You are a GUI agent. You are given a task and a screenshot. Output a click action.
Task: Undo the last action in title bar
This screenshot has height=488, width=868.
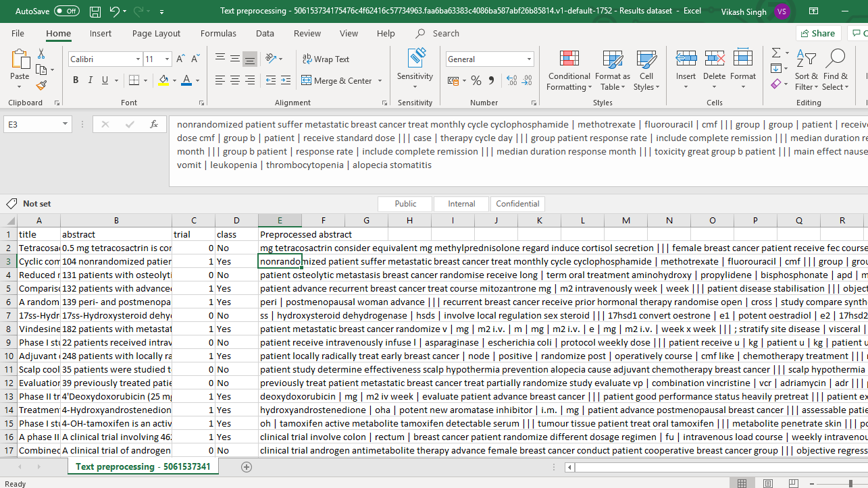(115, 11)
